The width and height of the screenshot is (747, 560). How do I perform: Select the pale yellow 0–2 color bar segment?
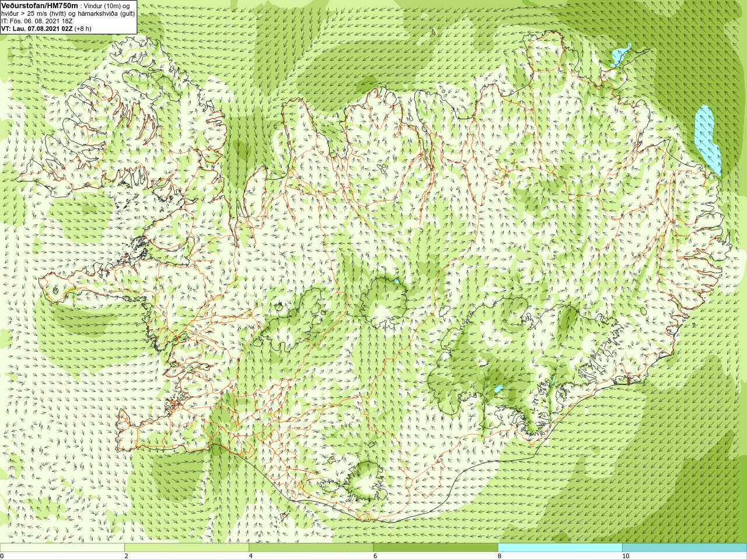tap(62, 548)
